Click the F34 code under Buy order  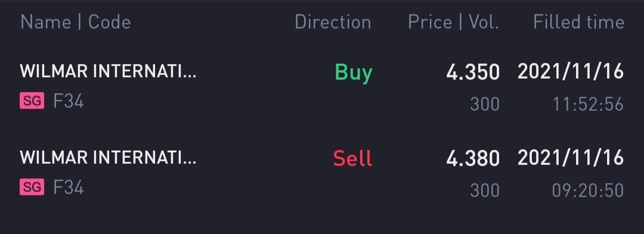coord(69,101)
